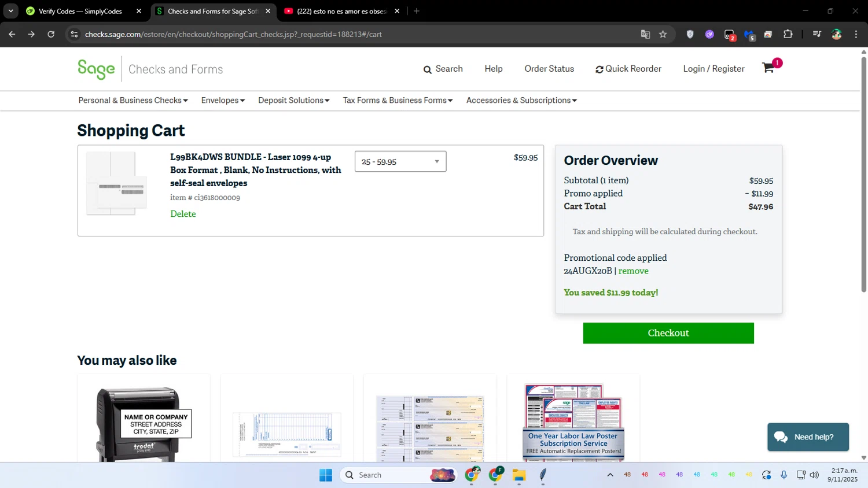
Task: Expand Accessories & Subscriptions menu
Action: (521, 100)
